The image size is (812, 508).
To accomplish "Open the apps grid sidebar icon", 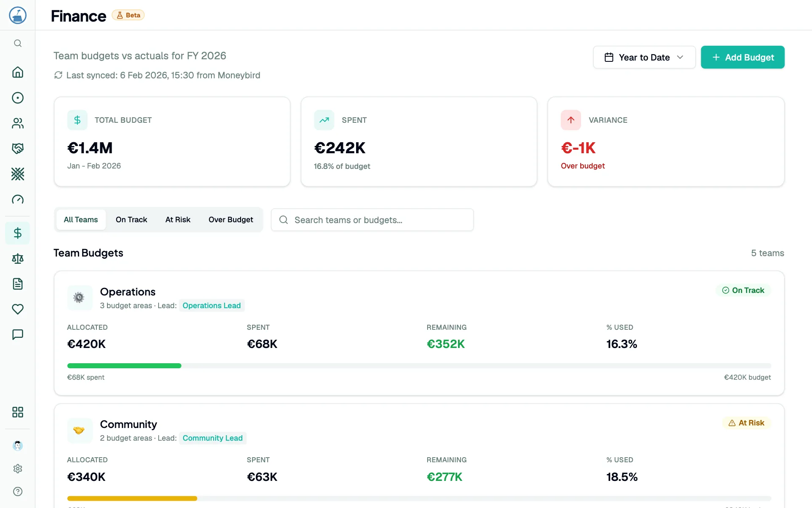I will (17, 412).
